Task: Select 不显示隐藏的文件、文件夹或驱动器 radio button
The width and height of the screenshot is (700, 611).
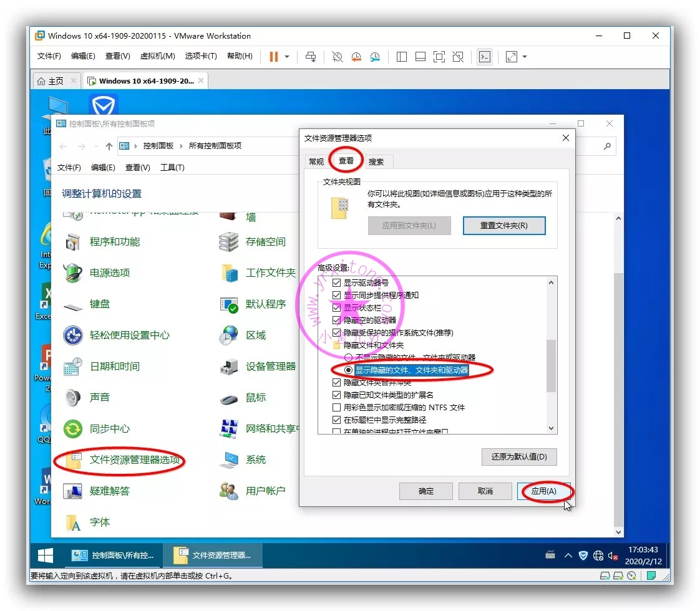Action: (x=349, y=357)
